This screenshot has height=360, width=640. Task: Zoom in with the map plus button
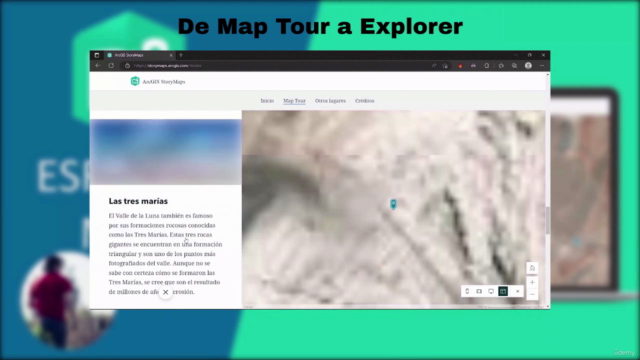point(532,282)
